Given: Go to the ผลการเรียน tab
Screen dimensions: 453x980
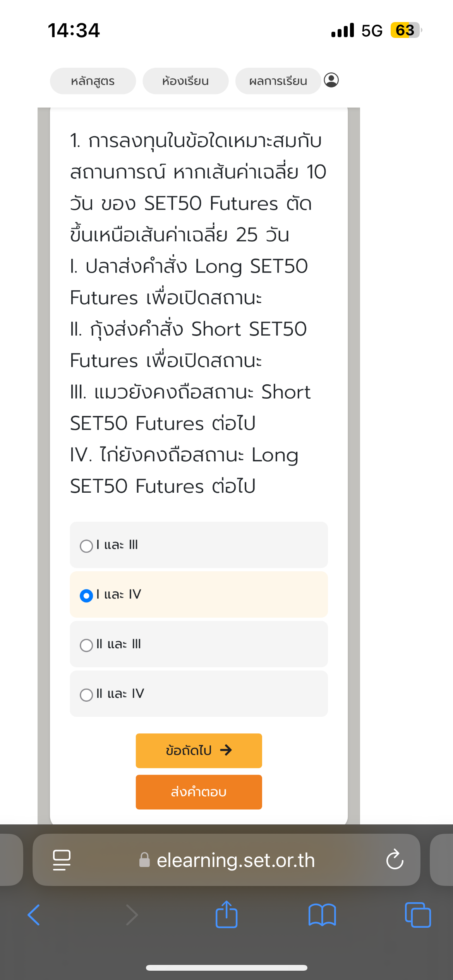Looking at the screenshot, I should coord(278,81).
